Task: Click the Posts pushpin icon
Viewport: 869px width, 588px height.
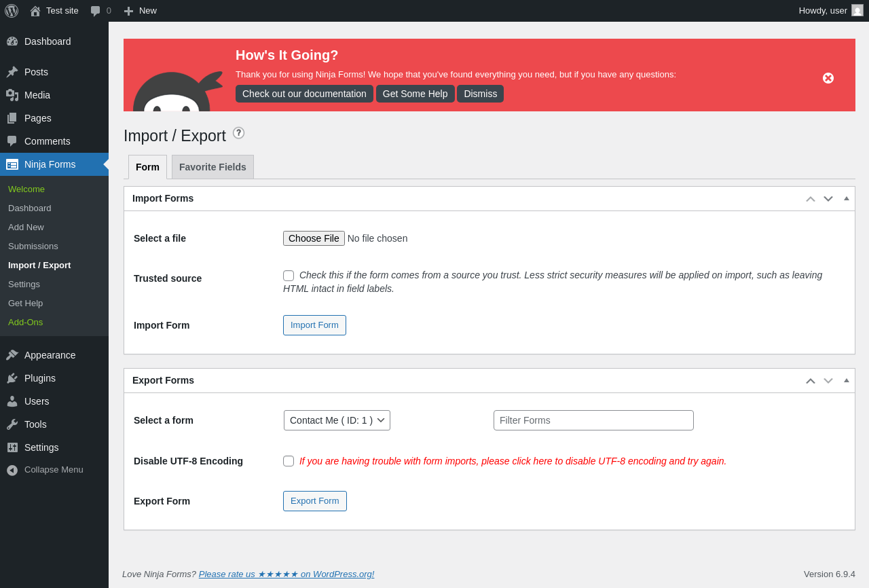Action: pos(12,72)
